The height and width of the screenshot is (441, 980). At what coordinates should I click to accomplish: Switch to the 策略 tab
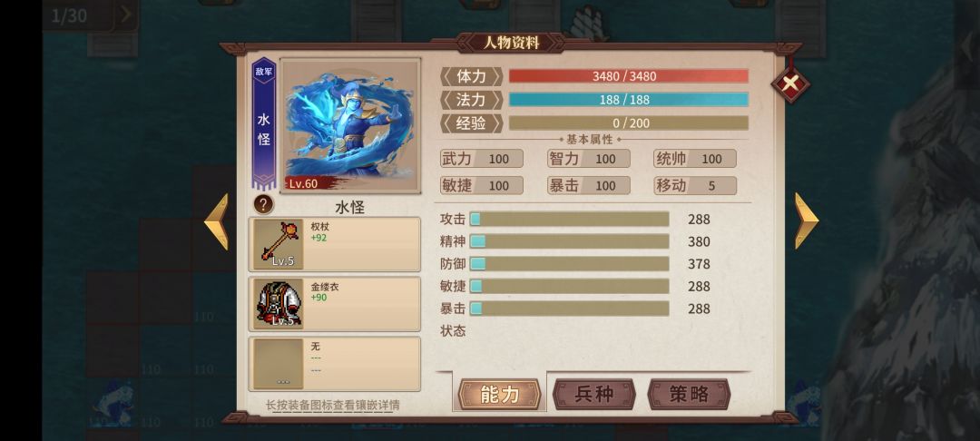(689, 394)
